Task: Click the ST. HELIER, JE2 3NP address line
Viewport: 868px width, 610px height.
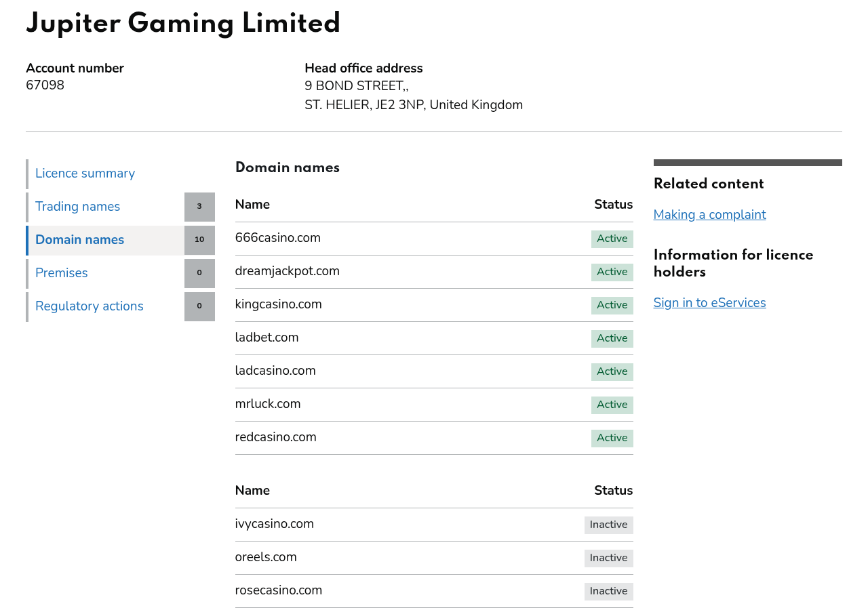Action: [414, 105]
